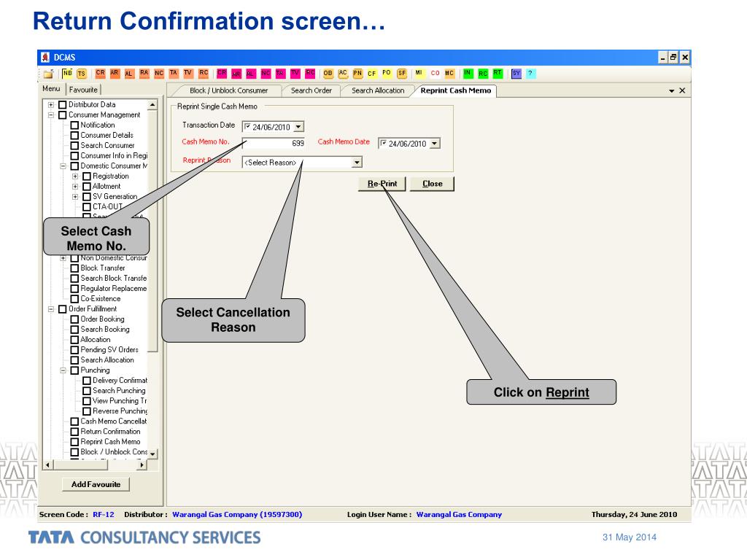Click the AC toolbar icon
747x560 pixels.
point(343,74)
